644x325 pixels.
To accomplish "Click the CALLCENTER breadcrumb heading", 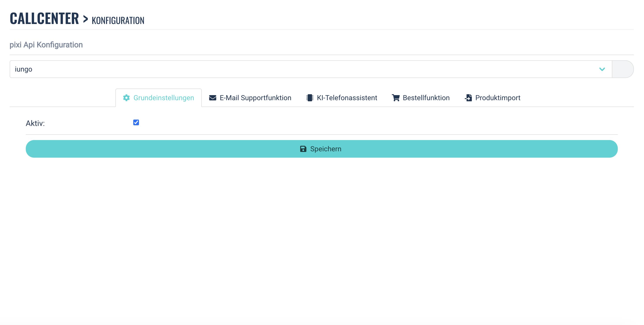I will (x=44, y=18).
